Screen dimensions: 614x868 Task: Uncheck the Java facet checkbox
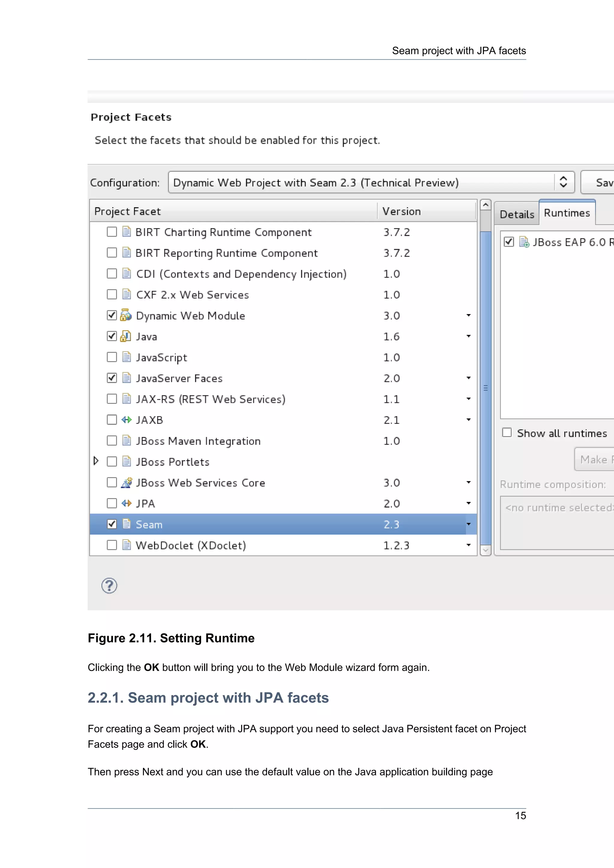point(112,336)
